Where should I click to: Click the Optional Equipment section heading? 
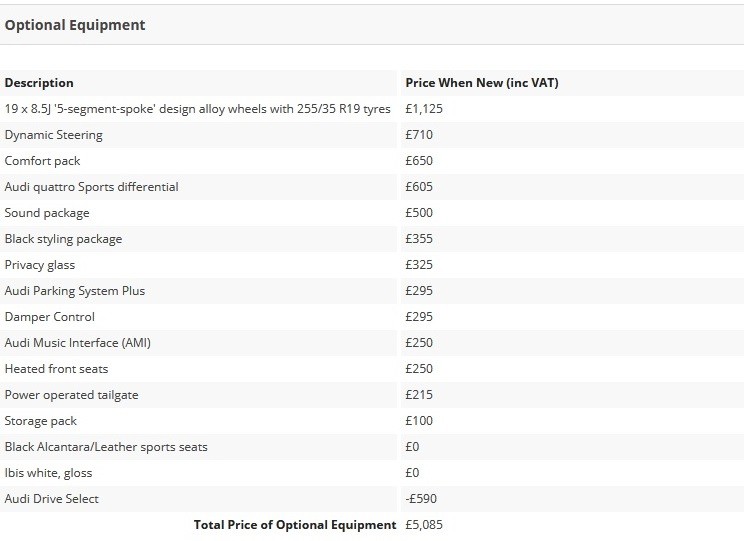pos(75,25)
